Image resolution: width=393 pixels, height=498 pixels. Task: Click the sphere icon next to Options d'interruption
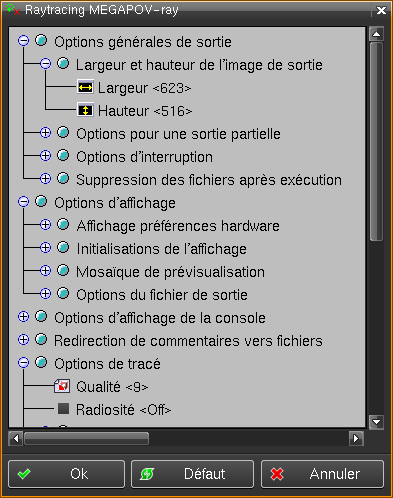point(63,156)
